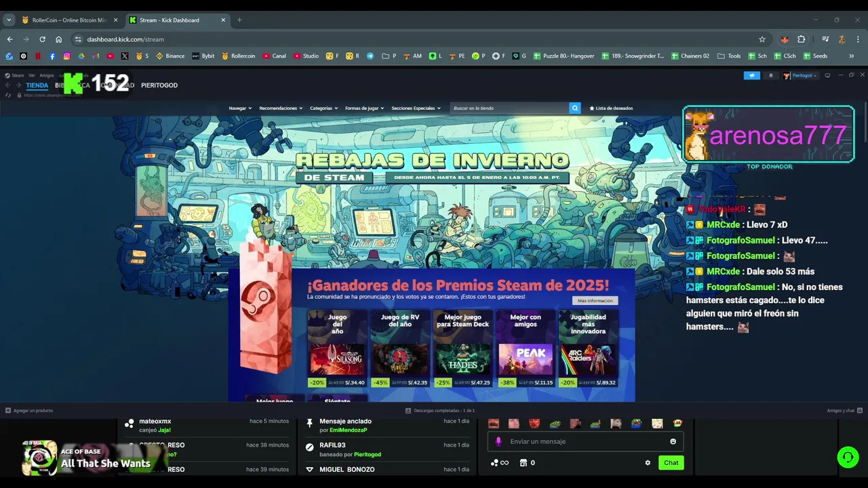
Task: Close the RollerCoin browser tab
Action: pos(115,20)
